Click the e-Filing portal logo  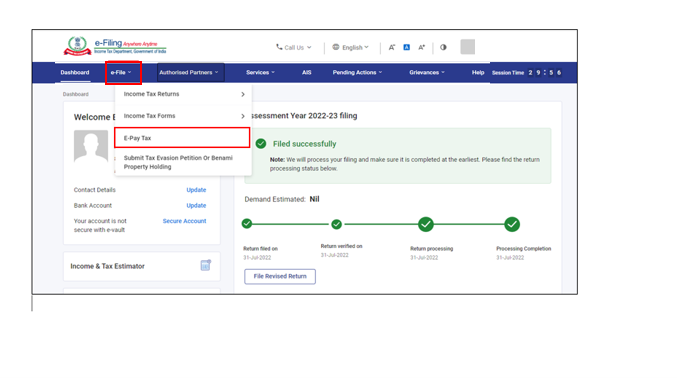[x=115, y=46]
